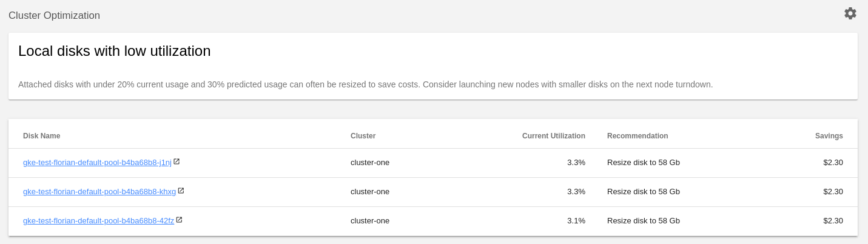This screenshot has height=244, width=868.
Task: Open external link icon beside disk khxg
Action: pos(181,191)
